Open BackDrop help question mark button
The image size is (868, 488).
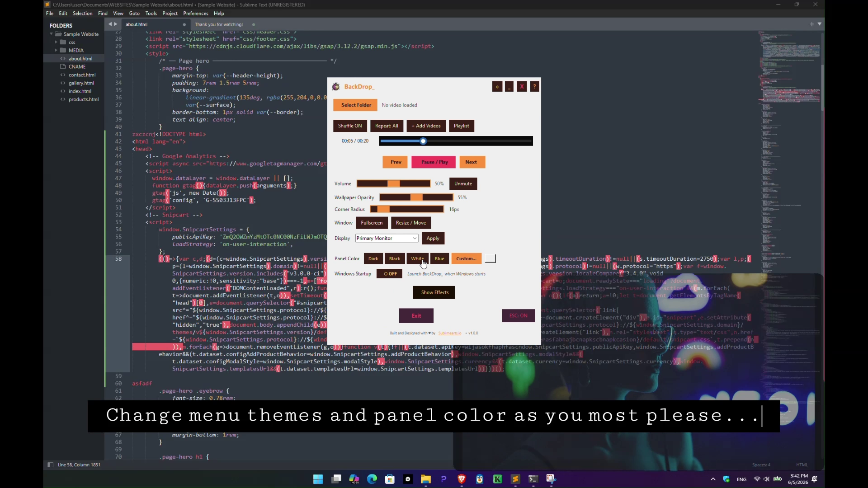tap(534, 87)
